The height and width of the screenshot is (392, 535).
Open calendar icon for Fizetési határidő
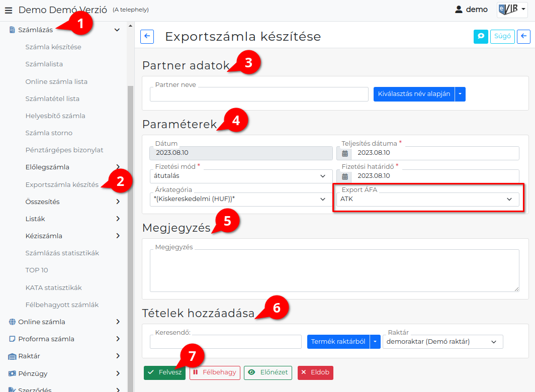pyautogui.click(x=345, y=176)
